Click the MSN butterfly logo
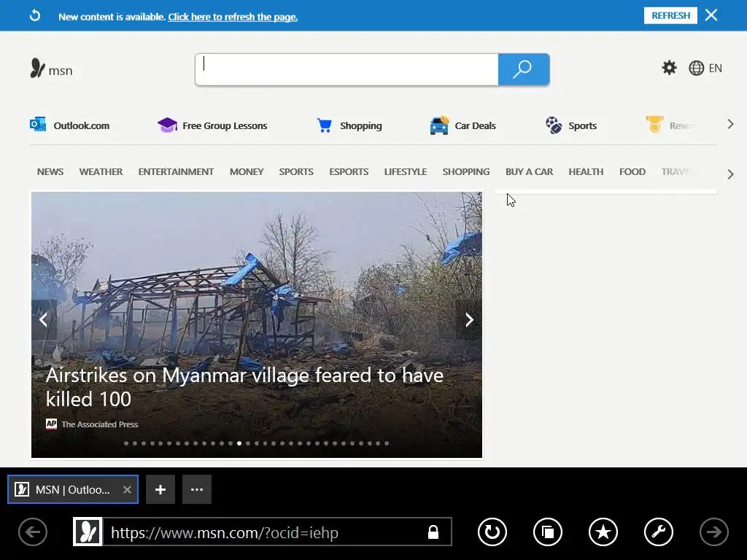Screen dimensions: 747x560 click(x=51, y=69)
